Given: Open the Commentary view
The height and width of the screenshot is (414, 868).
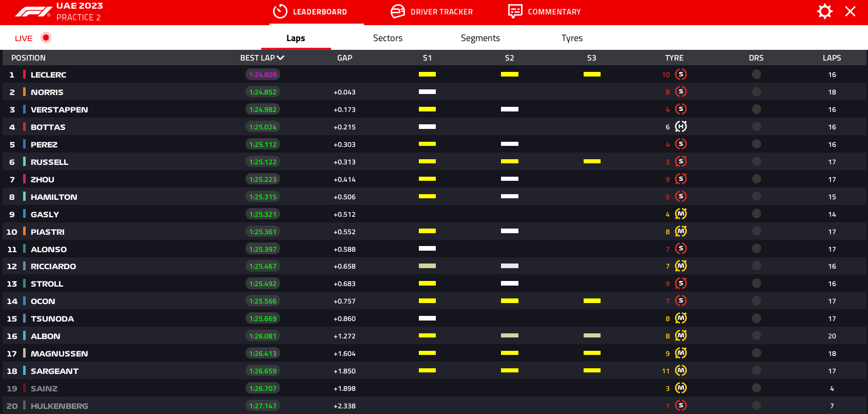Looking at the screenshot, I should coord(544,12).
